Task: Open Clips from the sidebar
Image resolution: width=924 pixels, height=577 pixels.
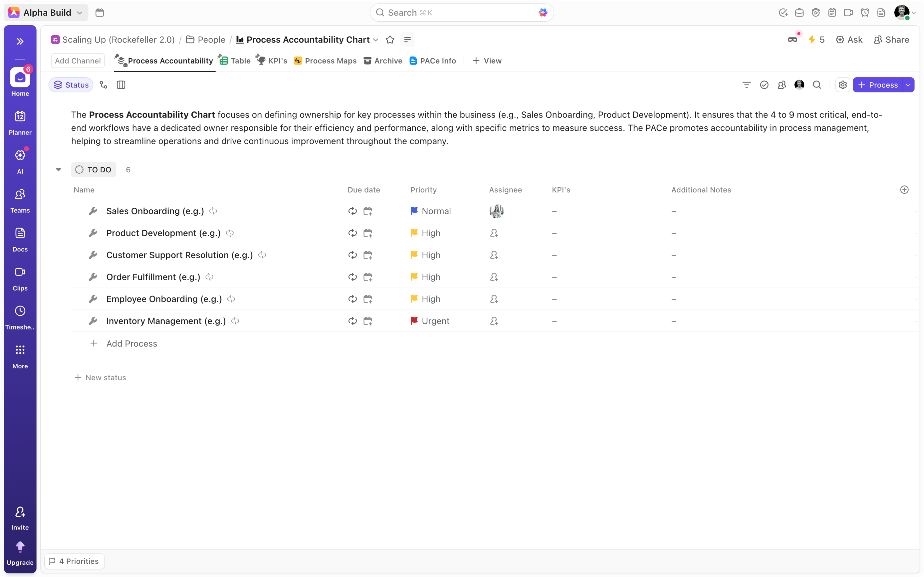Action: point(20,278)
